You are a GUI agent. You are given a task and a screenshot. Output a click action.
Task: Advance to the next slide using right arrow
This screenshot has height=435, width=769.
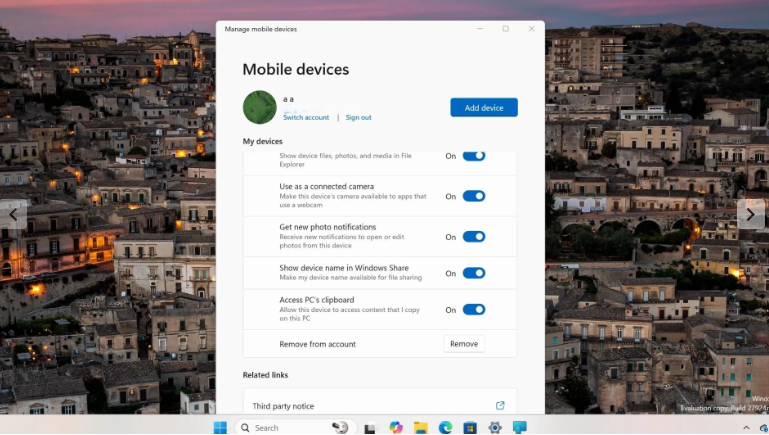tap(751, 214)
